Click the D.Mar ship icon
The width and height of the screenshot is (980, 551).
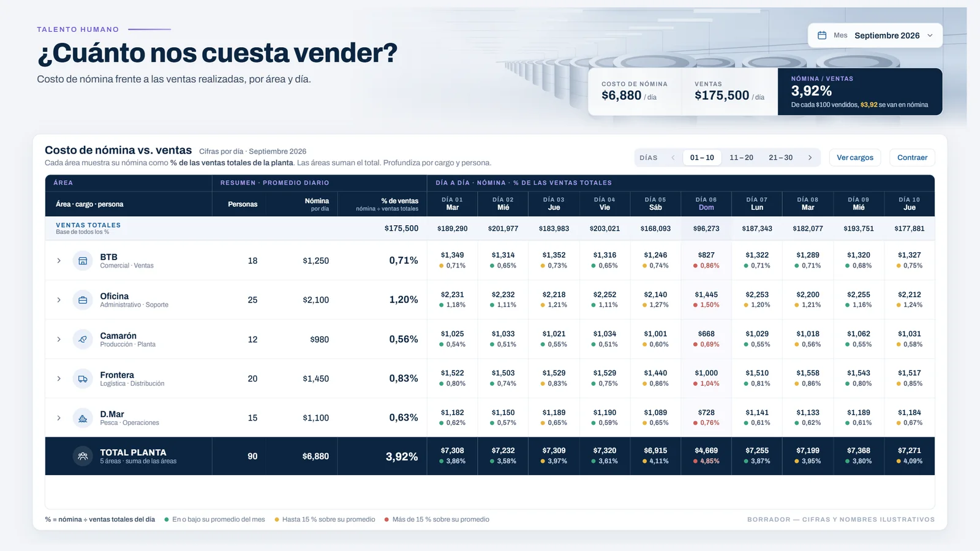click(83, 418)
